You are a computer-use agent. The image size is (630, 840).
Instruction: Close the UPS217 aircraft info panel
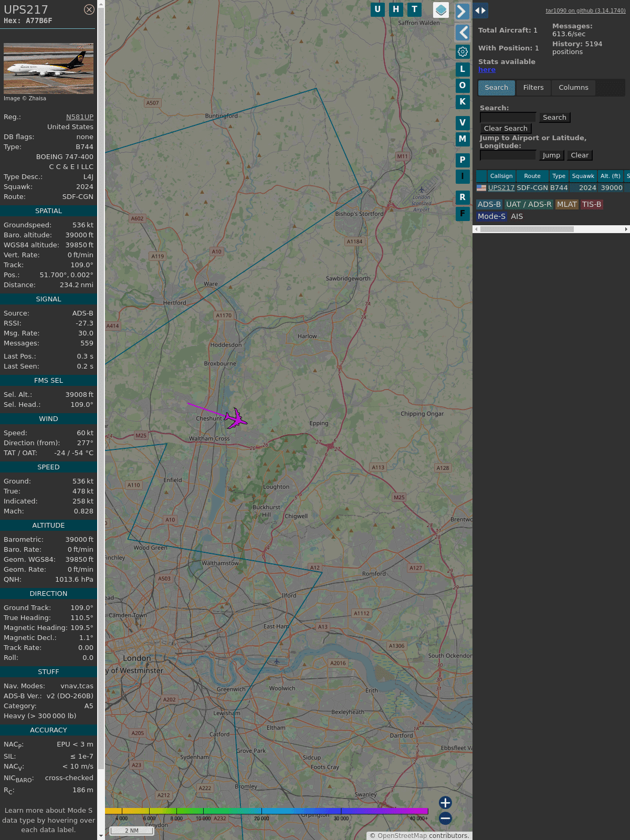coord(89,9)
